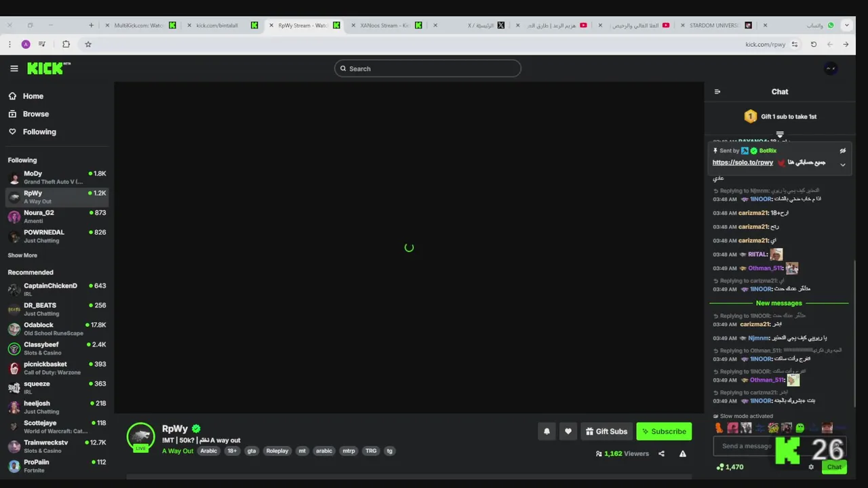Open POWRNEDAL channel

click(x=57, y=237)
